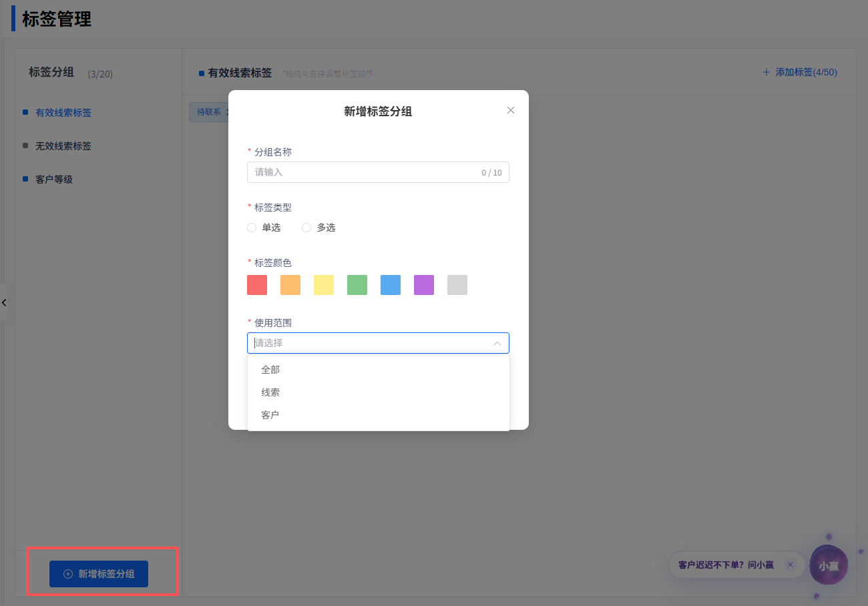
Task: Choose 全部 from the dropdown list
Action: pyautogui.click(x=270, y=370)
